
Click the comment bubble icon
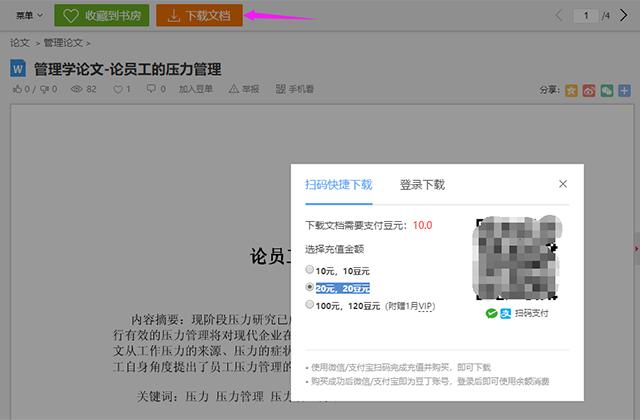151,89
